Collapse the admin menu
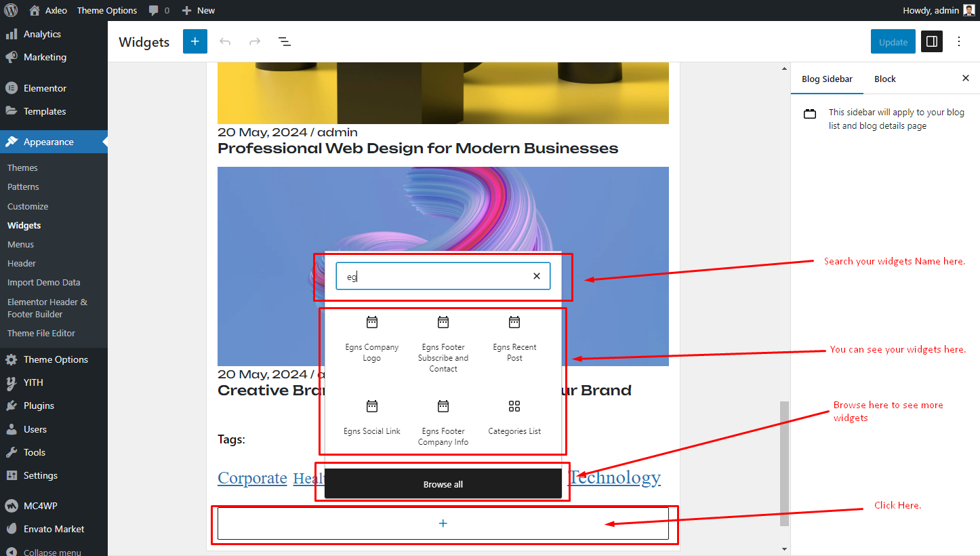 coord(54,552)
